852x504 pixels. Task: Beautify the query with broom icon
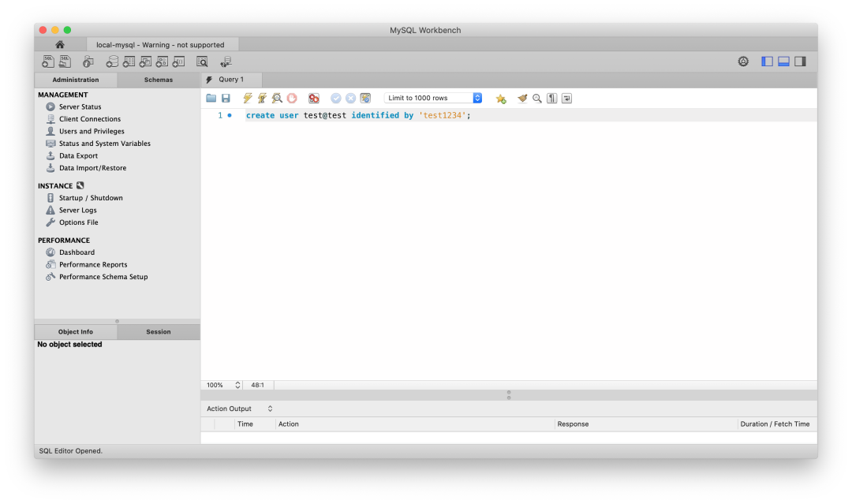pyautogui.click(x=522, y=99)
